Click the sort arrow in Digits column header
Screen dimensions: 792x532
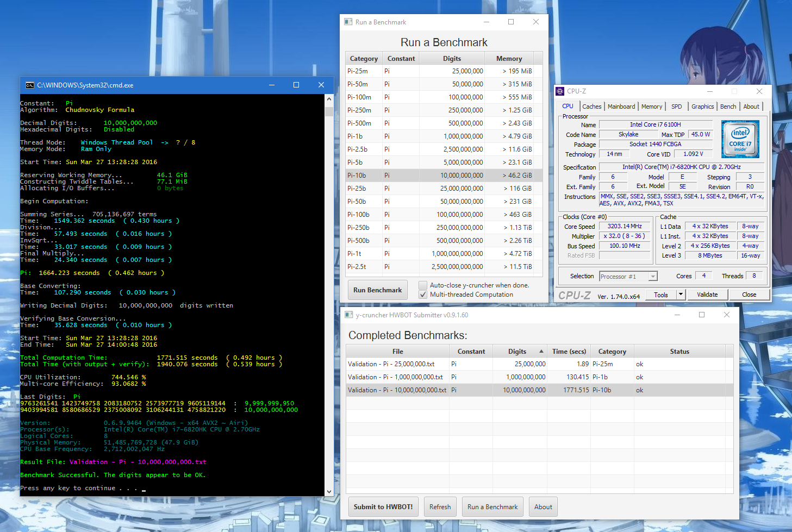click(x=541, y=352)
